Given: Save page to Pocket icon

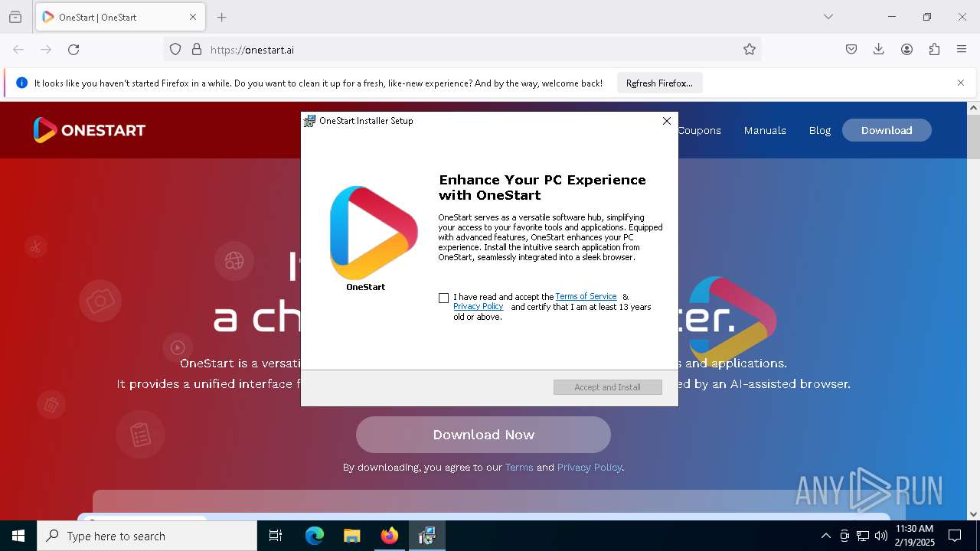Looking at the screenshot, I should (851, 50).
